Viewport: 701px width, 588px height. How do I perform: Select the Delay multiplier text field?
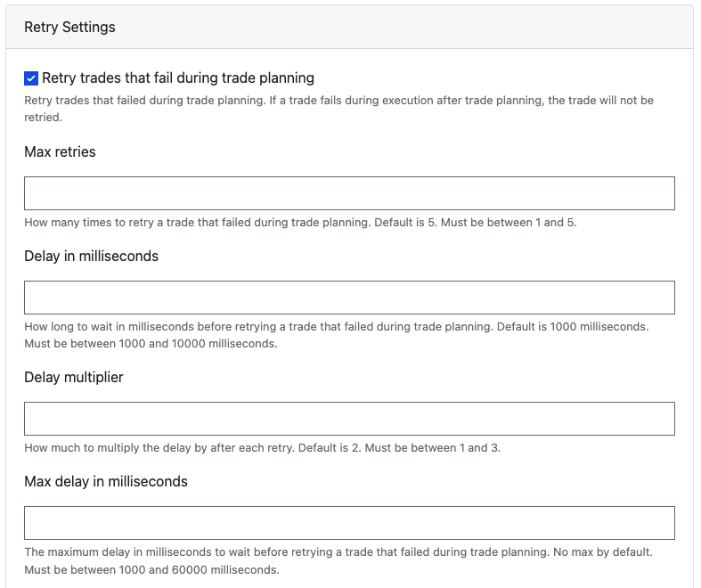(x=349, y=419)
